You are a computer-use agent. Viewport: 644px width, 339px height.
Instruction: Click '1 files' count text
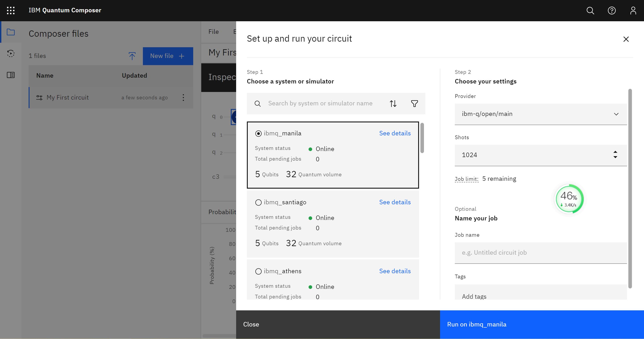coord(37,56)
